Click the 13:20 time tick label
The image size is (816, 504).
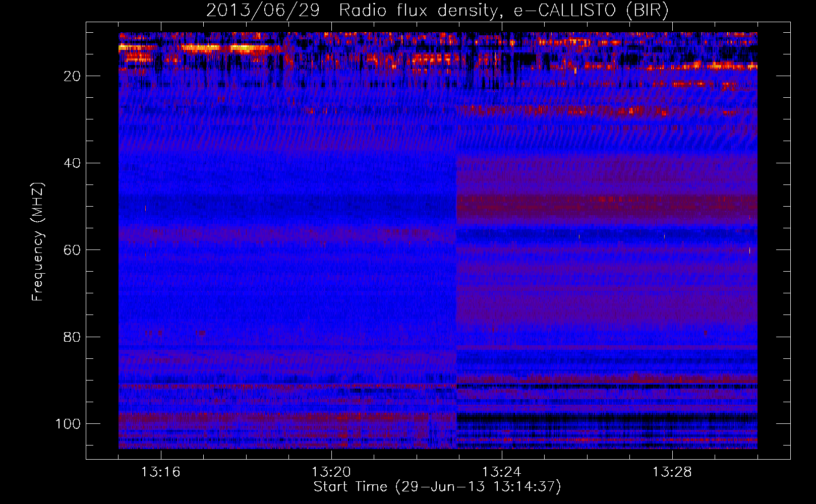point(331,472)
